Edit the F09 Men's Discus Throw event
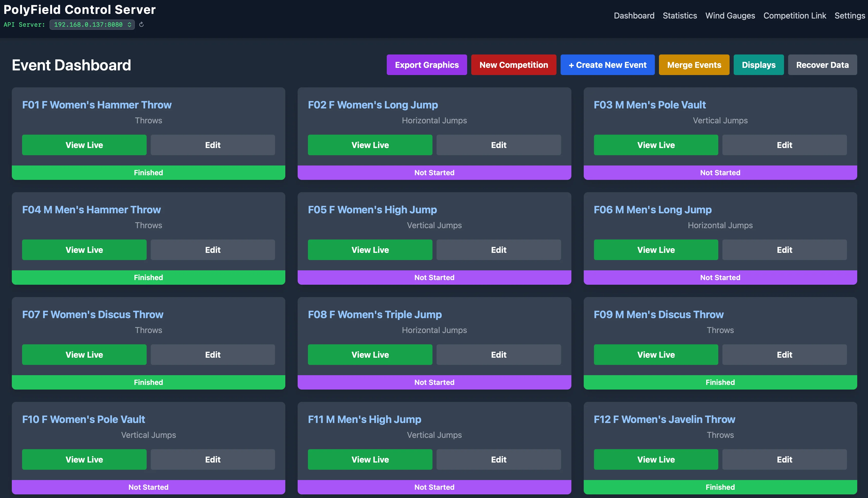The height and width of the screenshot is (498, 868). (x=784, y=355)
